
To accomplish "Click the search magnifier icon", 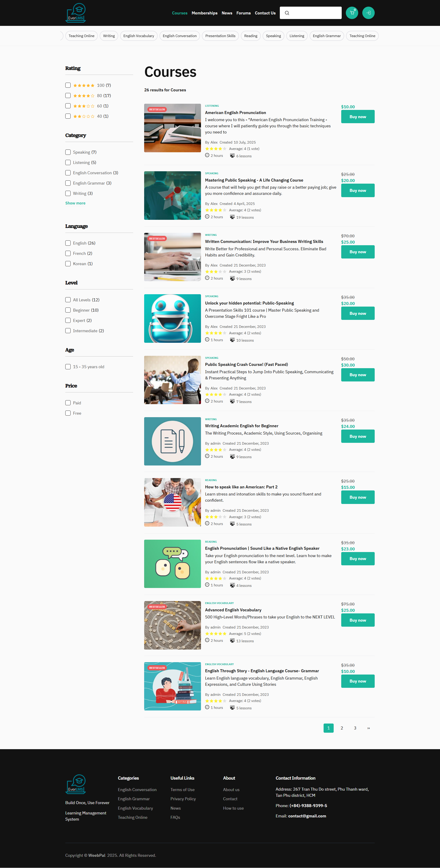I will point(287,13).
